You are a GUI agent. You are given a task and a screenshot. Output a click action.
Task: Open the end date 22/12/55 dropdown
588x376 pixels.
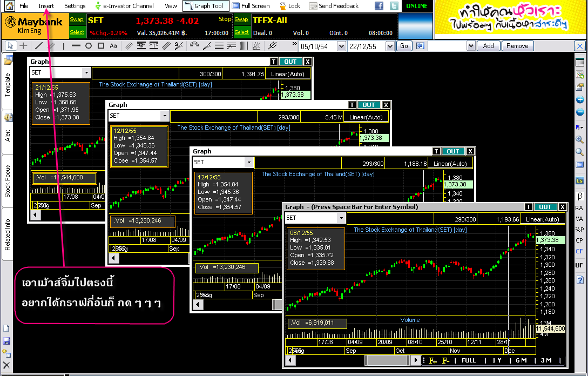coord(390,46)
